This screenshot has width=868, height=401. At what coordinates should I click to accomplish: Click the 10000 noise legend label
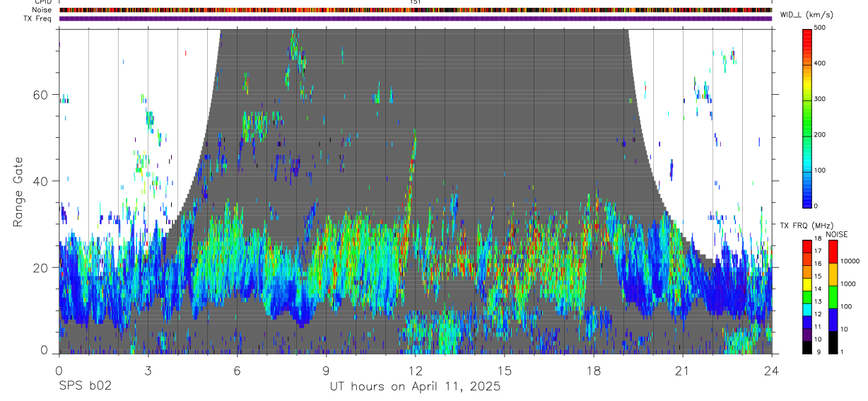point(850,261)
